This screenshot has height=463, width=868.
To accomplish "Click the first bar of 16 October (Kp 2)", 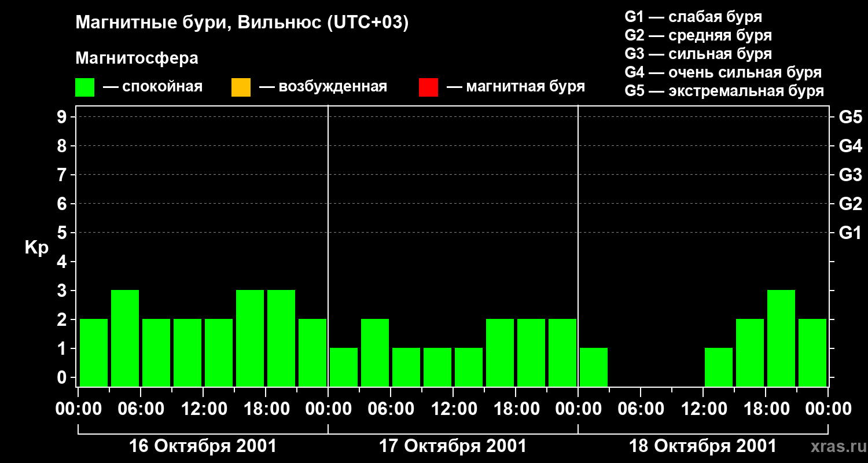I will coord(94,352).
